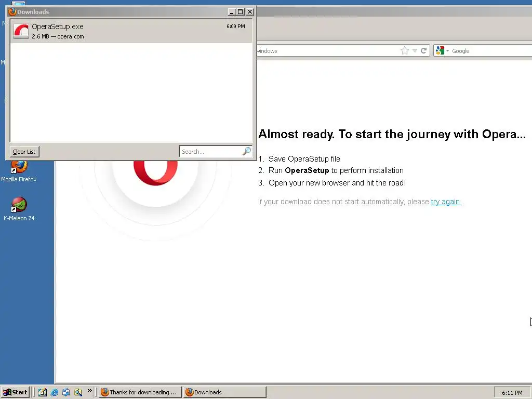The width and height of the screenshot is (532, 399).
Task: Click the Firefox icon in Downloads title bar
Action: tap(12, 12)
